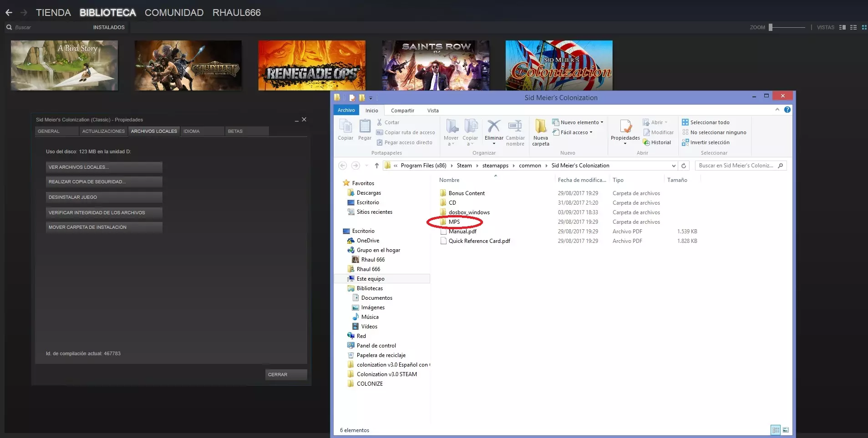Switch Explorer to details view icon

(776, 430)
